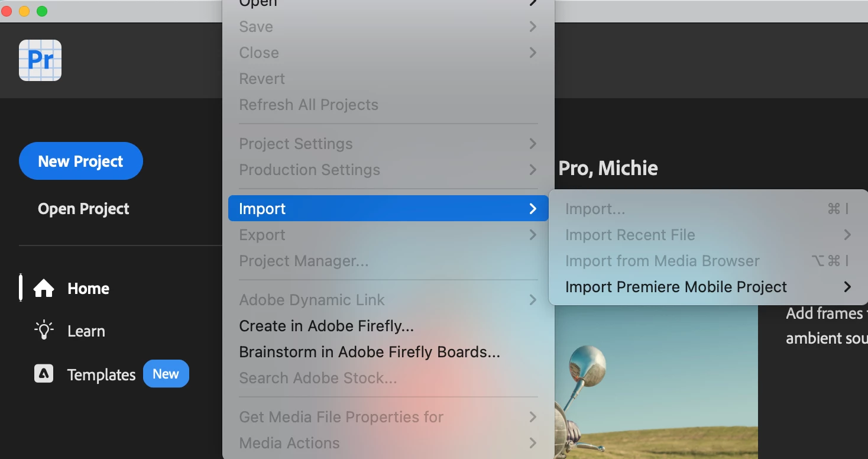Click the Premiere Pro app logo
868x459 pixels.
(x=40, y=60)
